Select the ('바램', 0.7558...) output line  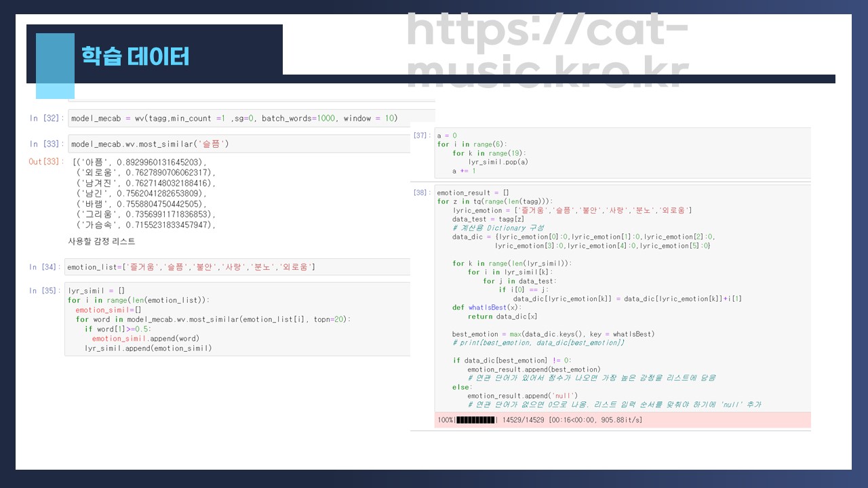tap(141, 203)
